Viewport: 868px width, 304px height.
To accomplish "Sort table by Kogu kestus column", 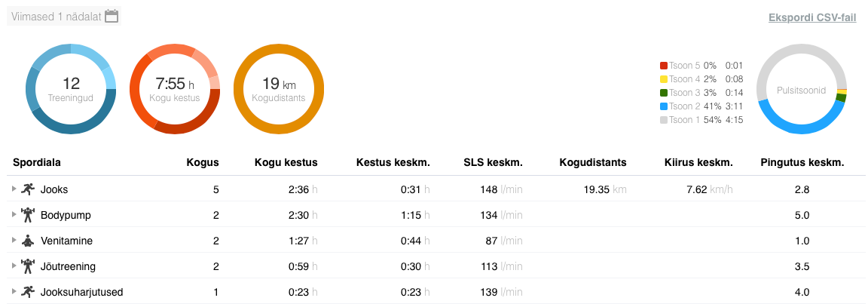I will pyautogui.click(x=286, y=162).
